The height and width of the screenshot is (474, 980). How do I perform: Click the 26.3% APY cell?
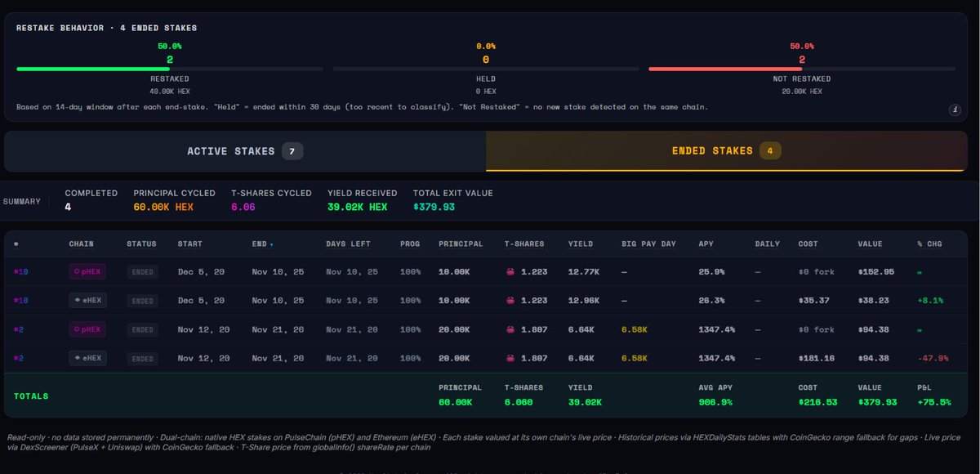click(x=712, y=301)
